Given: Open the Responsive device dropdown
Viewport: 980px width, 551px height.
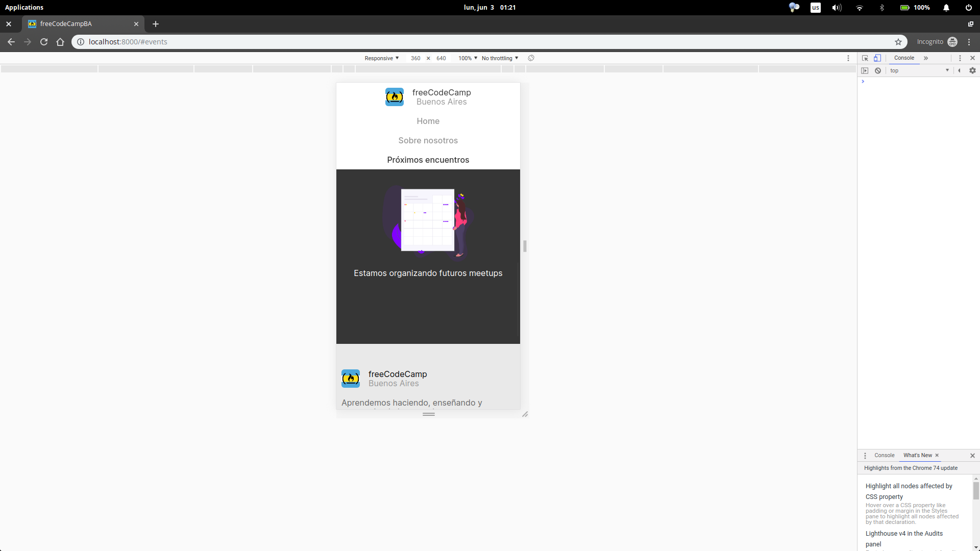Looking at the screenshot, I should 381,58.
